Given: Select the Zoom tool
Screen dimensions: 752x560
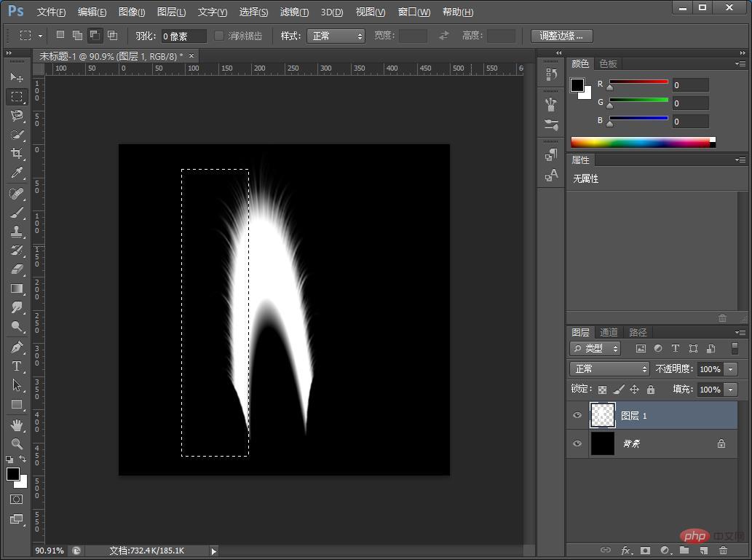Looking at the screenshot, I should [x=17, y=443].
